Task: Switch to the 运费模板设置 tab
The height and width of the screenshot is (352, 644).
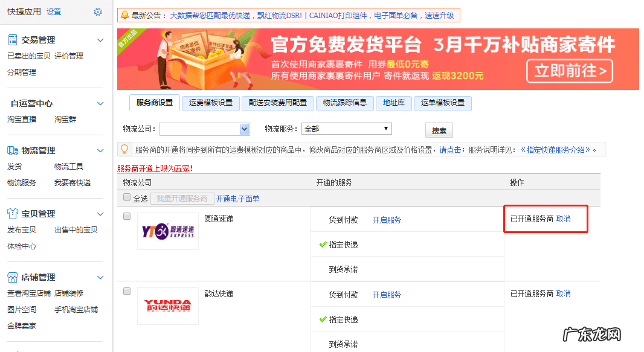Action: [x=210, y=103]
